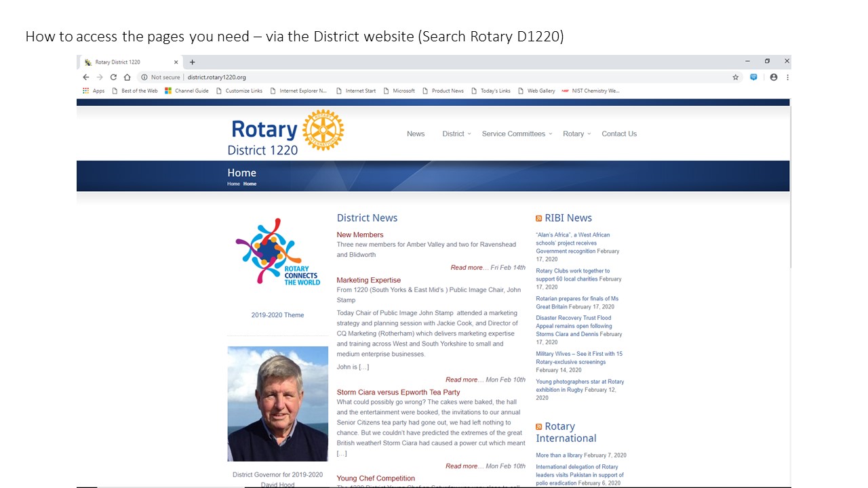The width and height of the screenshot is (868, 488).
Task: Open the News menu item
Action: coord(416,134)
